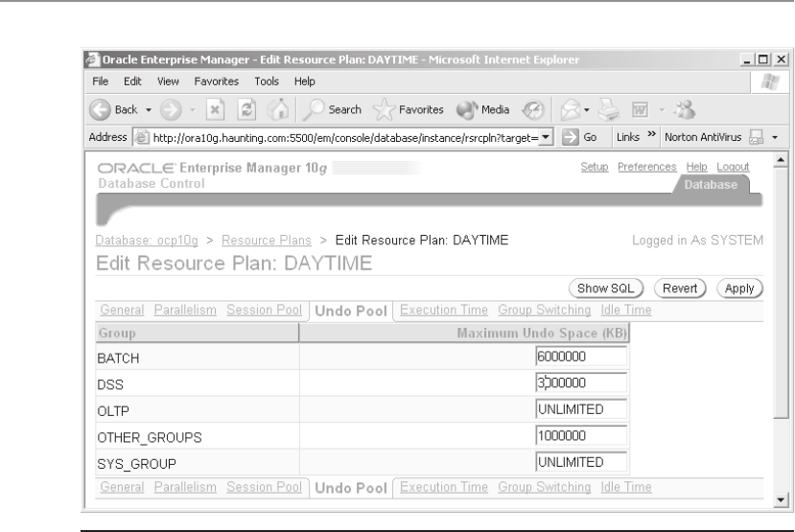795x532 pixels.
Task: Open the Favorites menu
Action: [x=217, y=81]
